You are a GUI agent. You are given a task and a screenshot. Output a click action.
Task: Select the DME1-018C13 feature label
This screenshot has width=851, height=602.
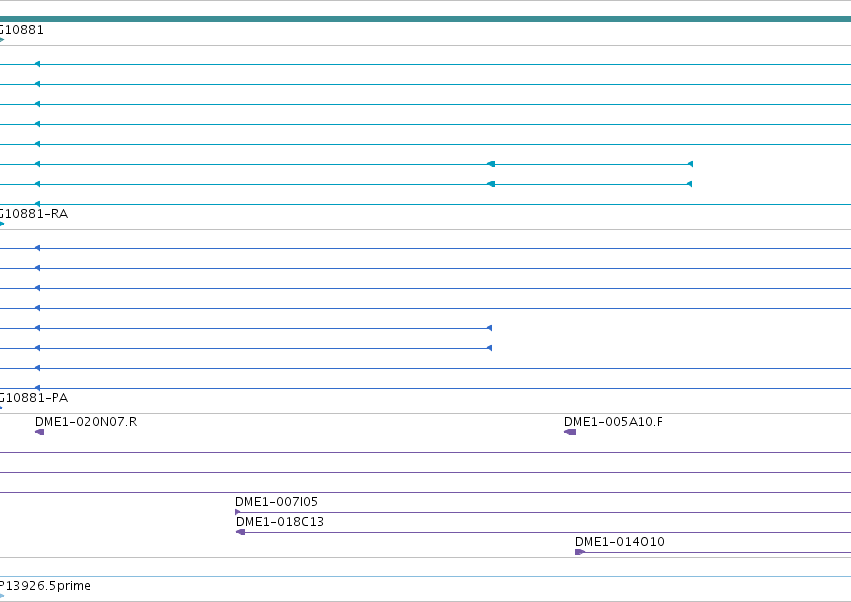pyautogui.click(x=280, y=522)
